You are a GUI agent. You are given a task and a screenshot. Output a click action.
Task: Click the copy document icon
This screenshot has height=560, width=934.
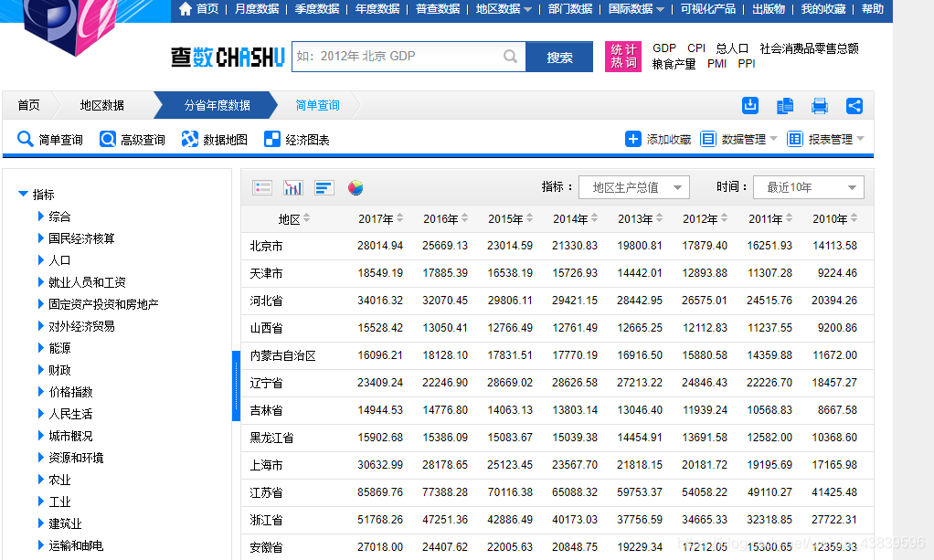tap(784, 106)
